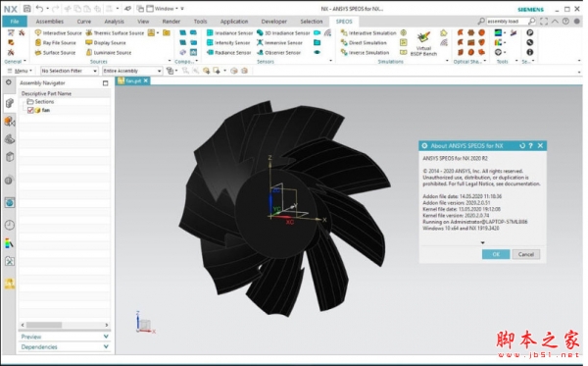The width and height of the screenshot is (588, 366).
Task: Switch to the Application tab
Action: coord(234,22)
